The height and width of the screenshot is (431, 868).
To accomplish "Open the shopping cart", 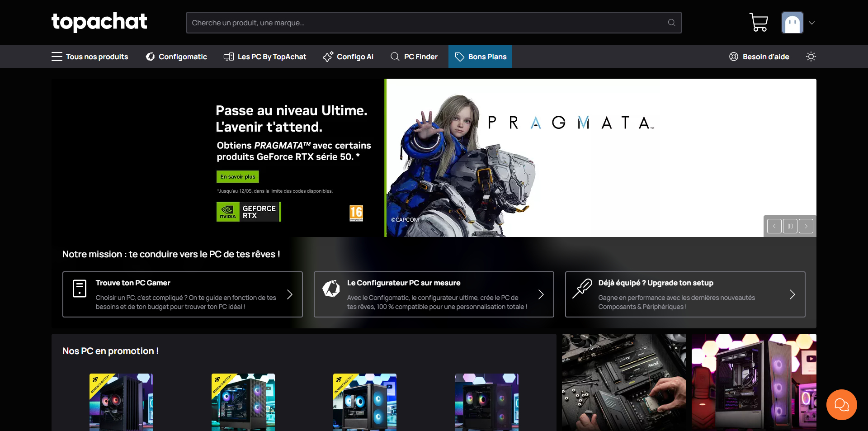I will (759, 22).
